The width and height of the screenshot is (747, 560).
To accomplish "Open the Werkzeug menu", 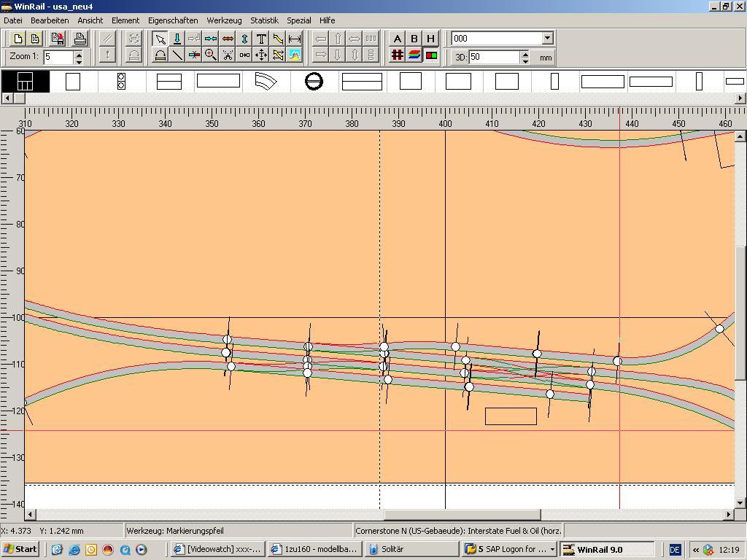I will [224, 20].
